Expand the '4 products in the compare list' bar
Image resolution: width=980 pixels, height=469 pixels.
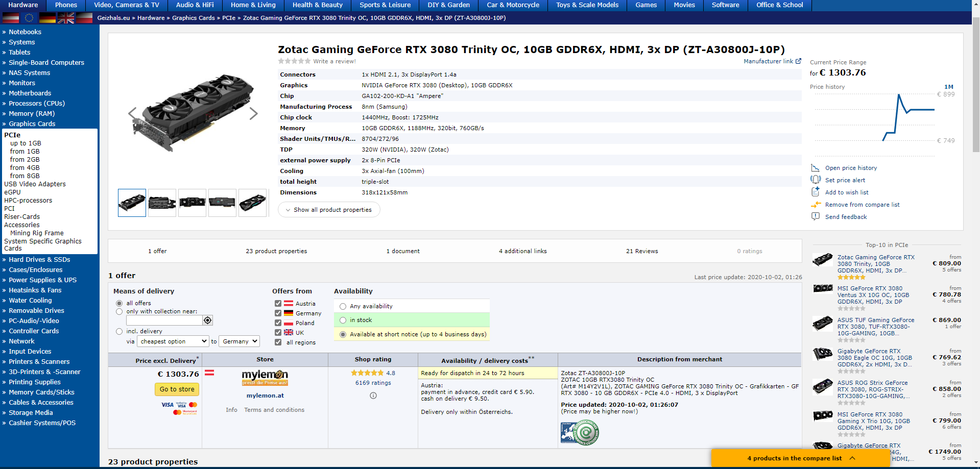[x=801, y=458]
